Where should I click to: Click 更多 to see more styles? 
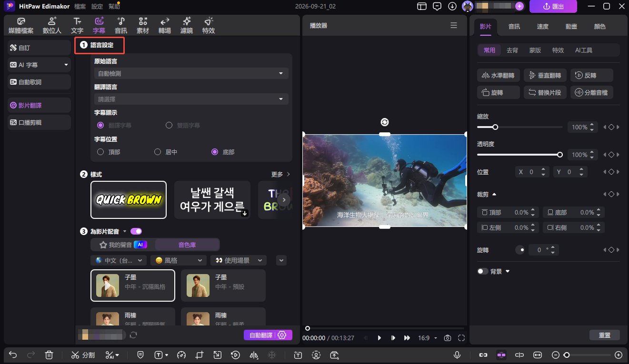pos(280,175)
